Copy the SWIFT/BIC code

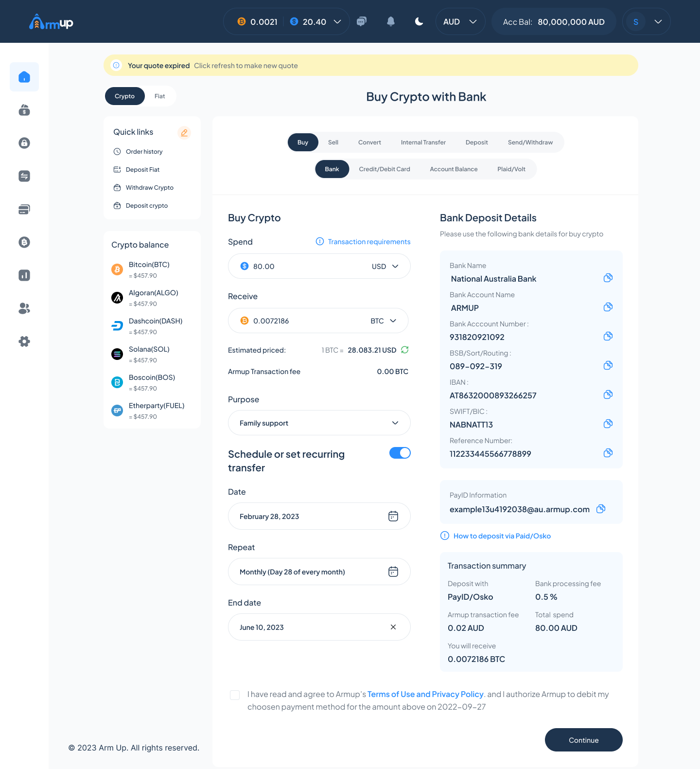point(608,424)
